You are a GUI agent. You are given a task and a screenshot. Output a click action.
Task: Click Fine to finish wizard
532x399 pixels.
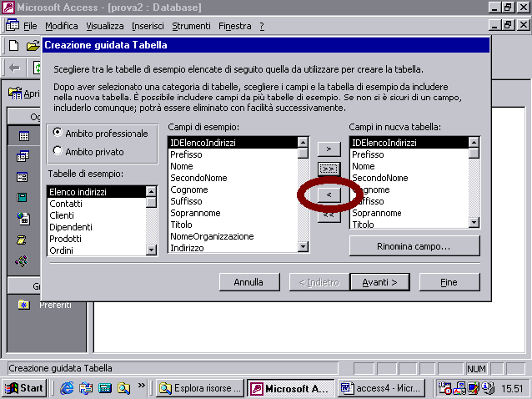[x=449, y=282]
